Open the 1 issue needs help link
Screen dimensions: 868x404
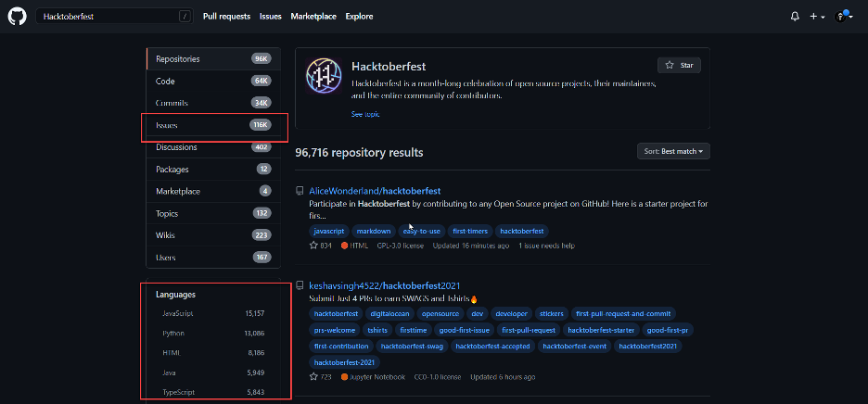click(x=546, y=246)
